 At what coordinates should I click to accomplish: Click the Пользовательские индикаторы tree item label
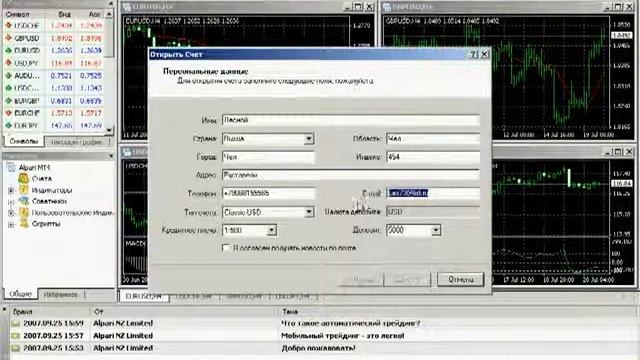73,213
